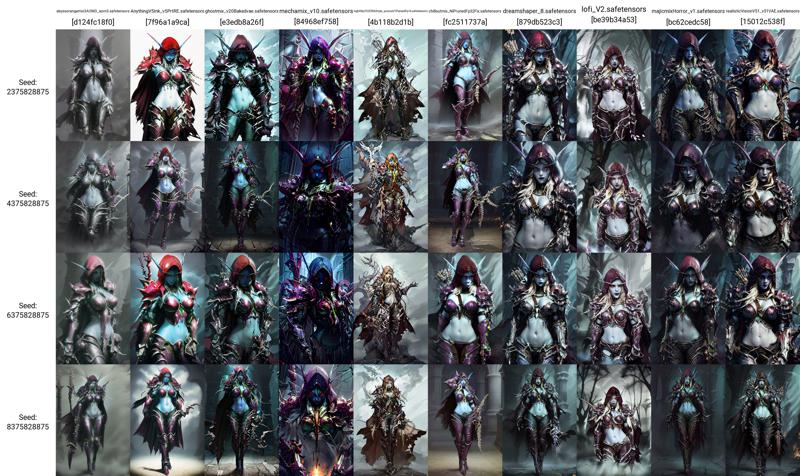Open the [d124fc18f0] image for seed 6375828875
This screenshot has height=476, width=800.
tap(93, 308)
